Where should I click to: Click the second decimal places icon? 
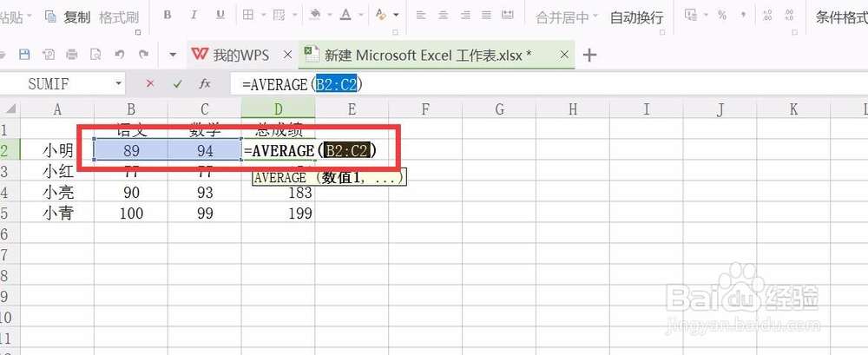[x=789, y=16]
